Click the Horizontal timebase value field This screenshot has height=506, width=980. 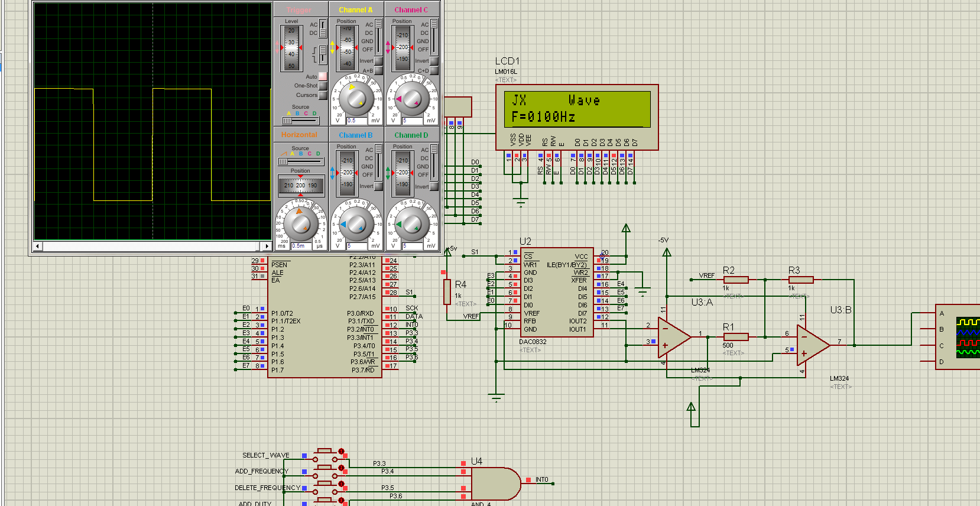click(x=301, y=246)
